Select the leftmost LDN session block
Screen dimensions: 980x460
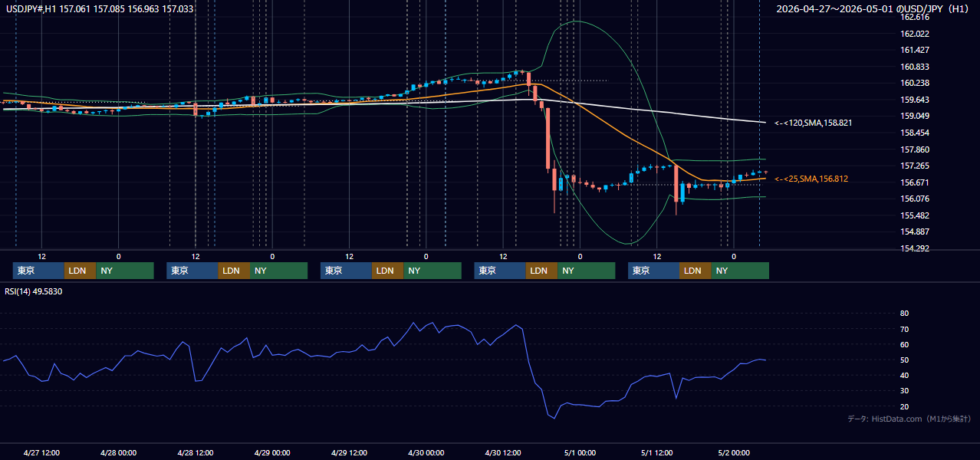[80, 271]
